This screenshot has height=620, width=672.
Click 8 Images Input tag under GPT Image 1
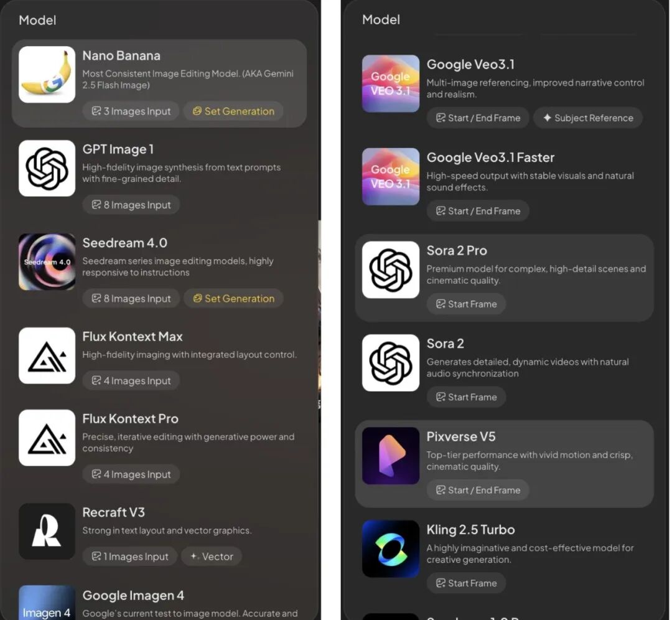pos(131,205)
